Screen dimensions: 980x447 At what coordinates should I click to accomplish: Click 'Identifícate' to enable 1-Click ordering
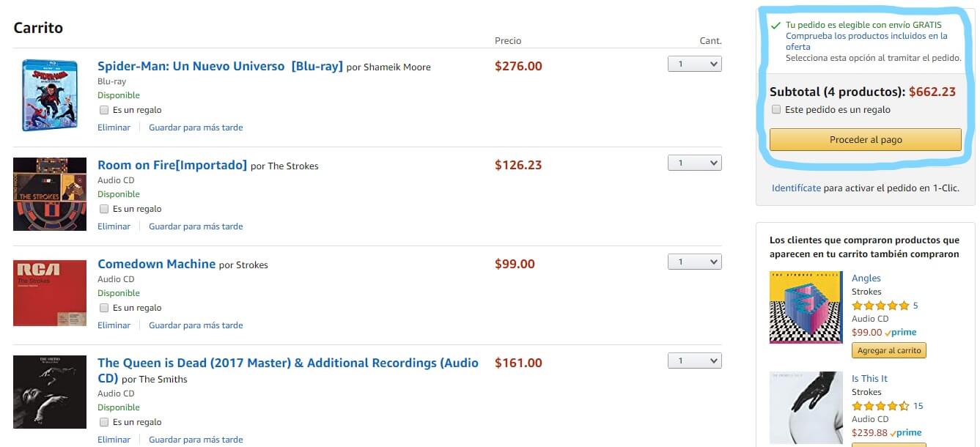796,188
